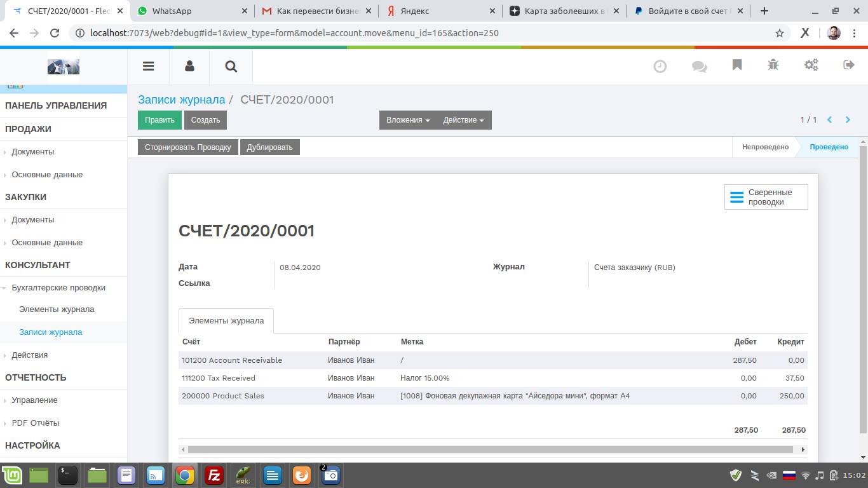Select the Элементы журнала tab
The height and width of the screenshot is (488, 868).
226,321
